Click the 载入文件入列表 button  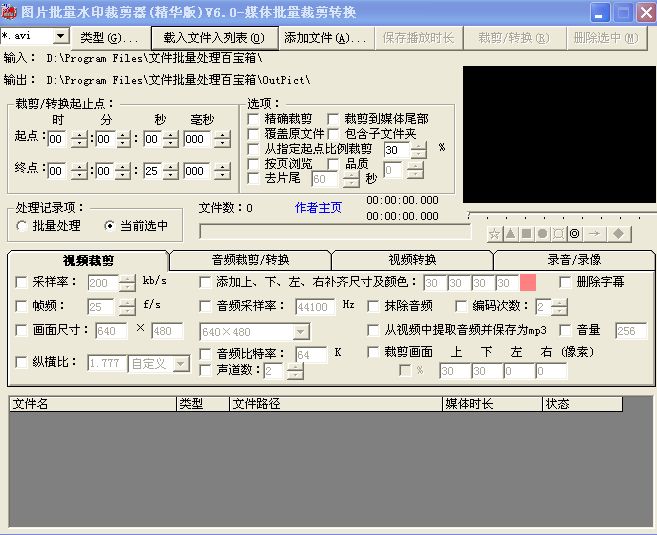214,38
